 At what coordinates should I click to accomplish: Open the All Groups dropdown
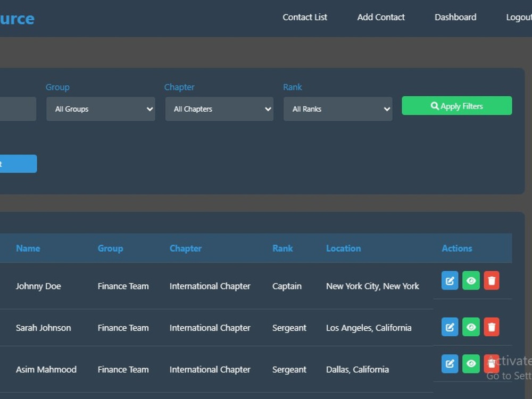click(101, 109)
